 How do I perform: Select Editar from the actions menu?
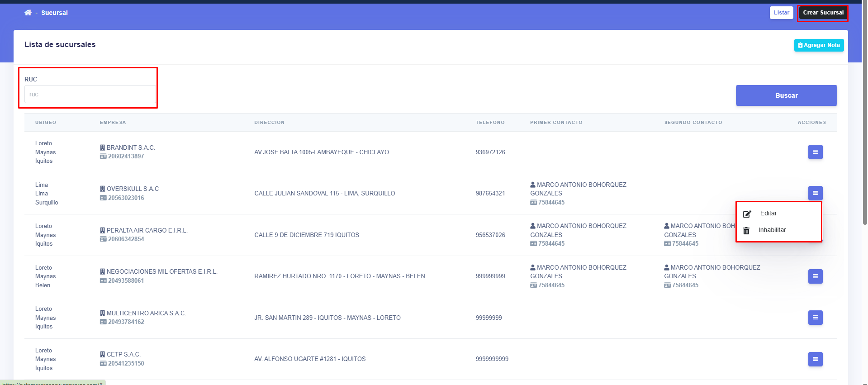click(768, 214)
